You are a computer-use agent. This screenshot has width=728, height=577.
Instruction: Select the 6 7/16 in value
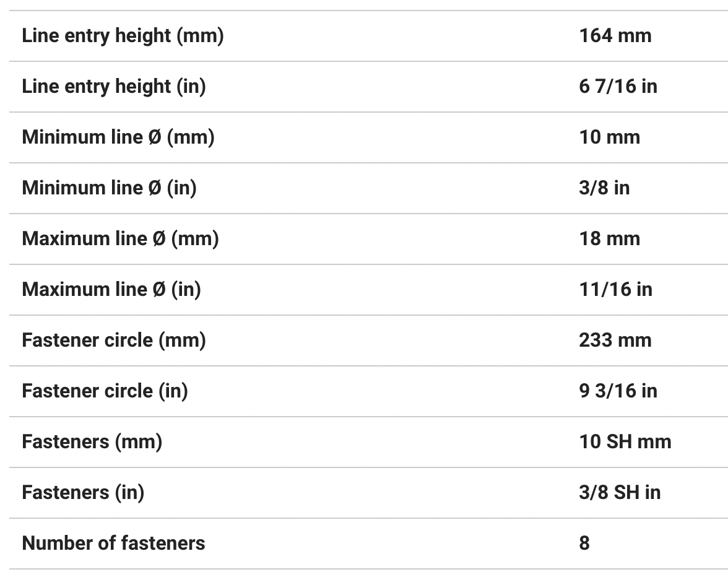click(618, 87)
